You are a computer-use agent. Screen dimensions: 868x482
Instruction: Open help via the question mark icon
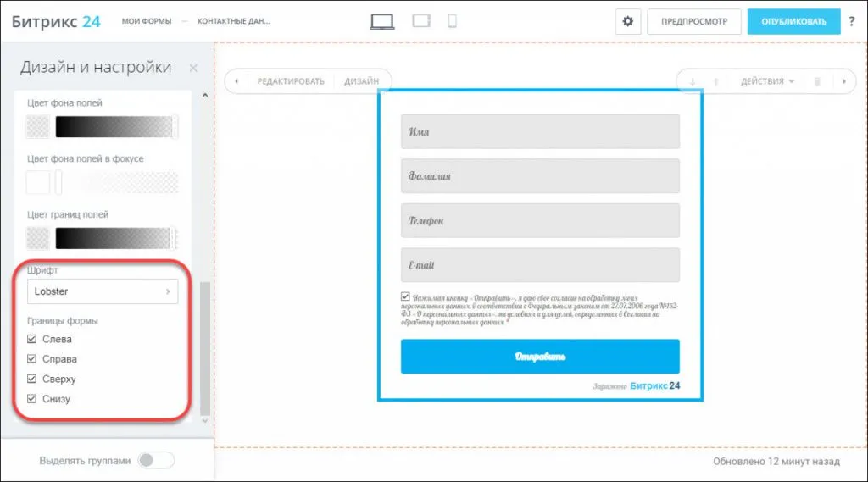(852, 22)
